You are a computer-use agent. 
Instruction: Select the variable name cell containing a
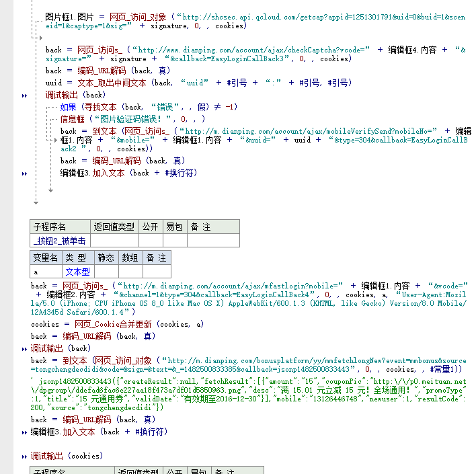tap(46, 272)
